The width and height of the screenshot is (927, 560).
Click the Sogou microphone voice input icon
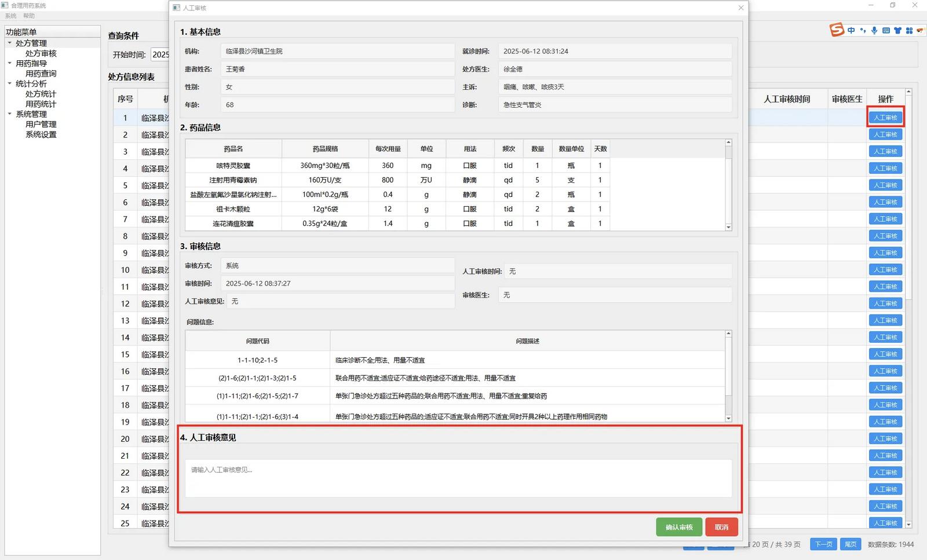[x=874, y=31]
